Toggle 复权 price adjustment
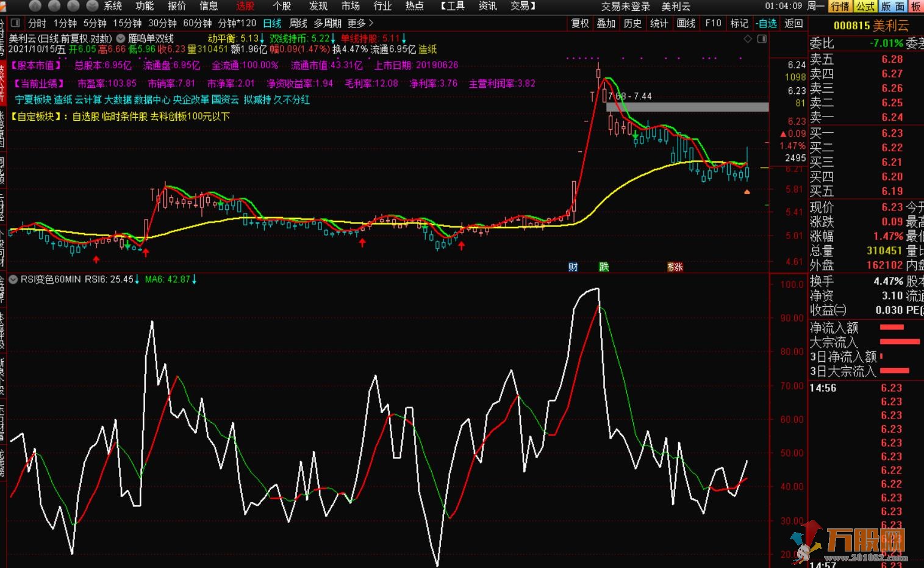Viewport: 924px width, 568px height. pyautogui.click(x=580, y=23)
